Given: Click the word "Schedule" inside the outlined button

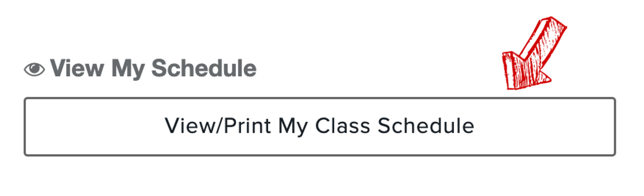Looking at the screenshot, I should pyautogui.click(x=426, y=126).
